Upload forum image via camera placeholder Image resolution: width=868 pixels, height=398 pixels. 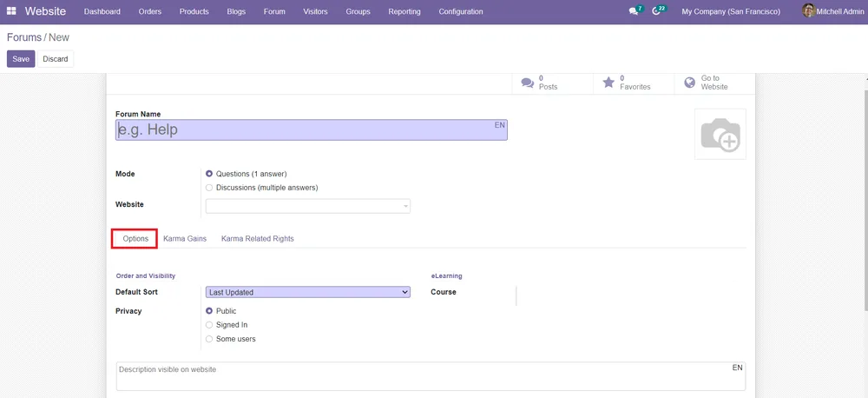pos(720,134)
